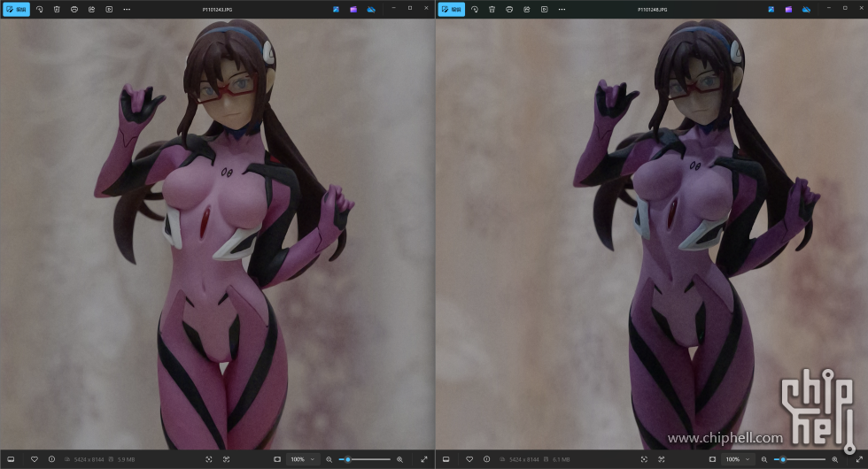Favorite the P1101248.JPG photo with the heart icon
The width and height of the screenshot is (868, 469).
pyautogui.click(x=469, y=459)
